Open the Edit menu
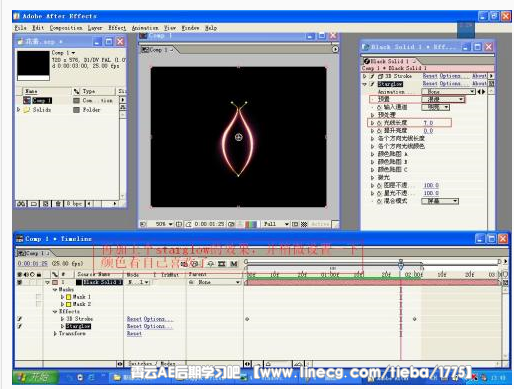This screenshot has width=514, height=389. pyautogui.click(x=38, y=28)
